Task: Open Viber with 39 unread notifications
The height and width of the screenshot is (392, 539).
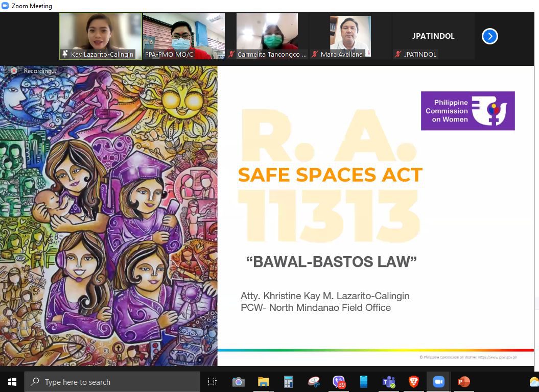Action: pos(339,382)
